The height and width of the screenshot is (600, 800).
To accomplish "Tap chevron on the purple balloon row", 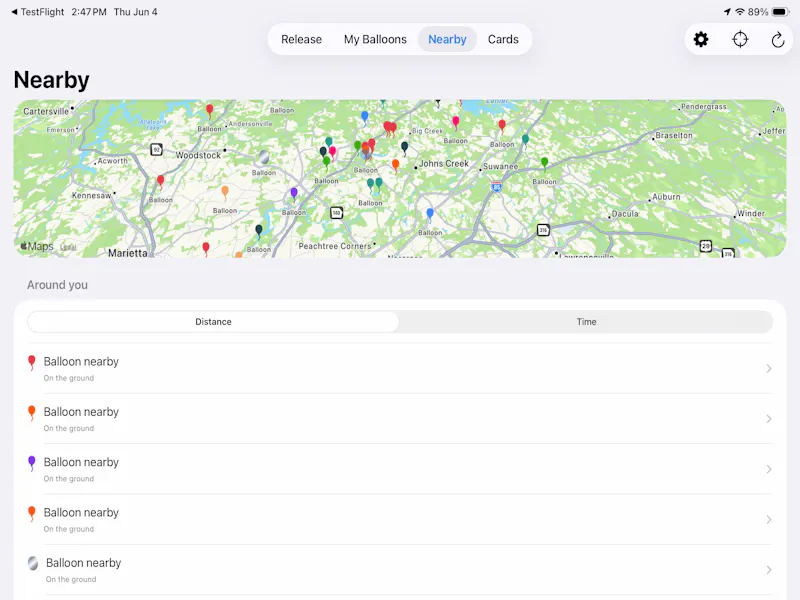I will coord(769,469).
